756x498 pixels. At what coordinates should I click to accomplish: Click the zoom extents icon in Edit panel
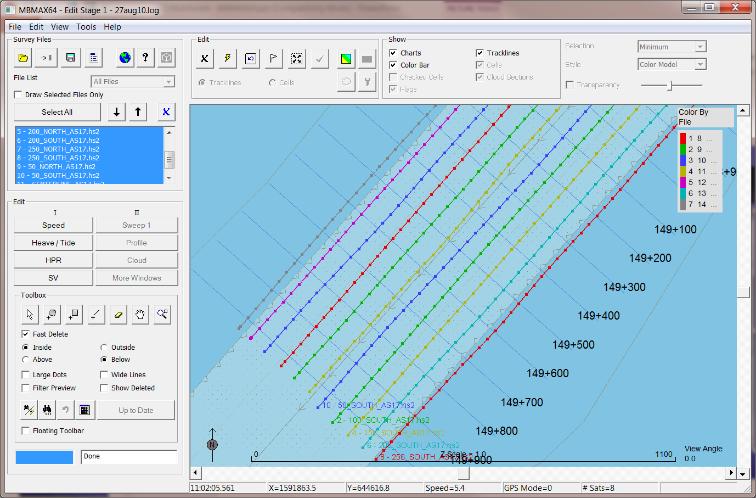(297, 59)
